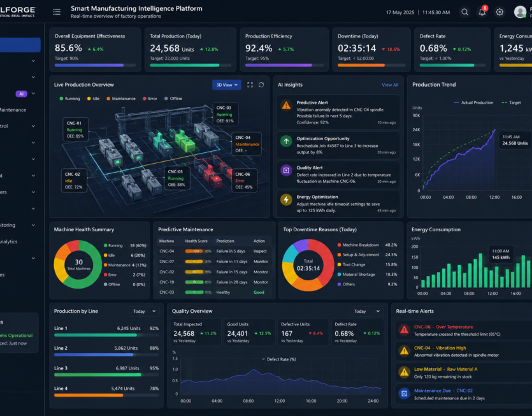532x416 pixels.
Task: Select the CNC-06 Error machine label
Action: click(244, 180)
